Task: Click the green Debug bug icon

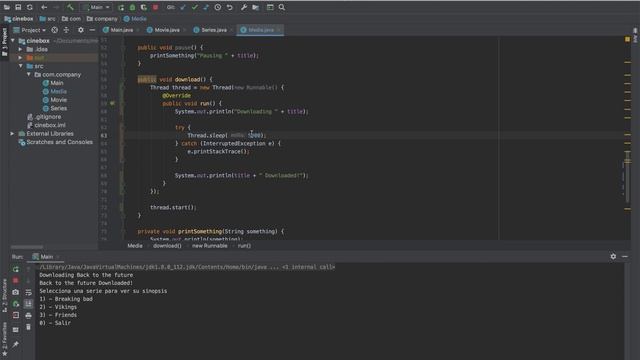Action: click(132, 7)
